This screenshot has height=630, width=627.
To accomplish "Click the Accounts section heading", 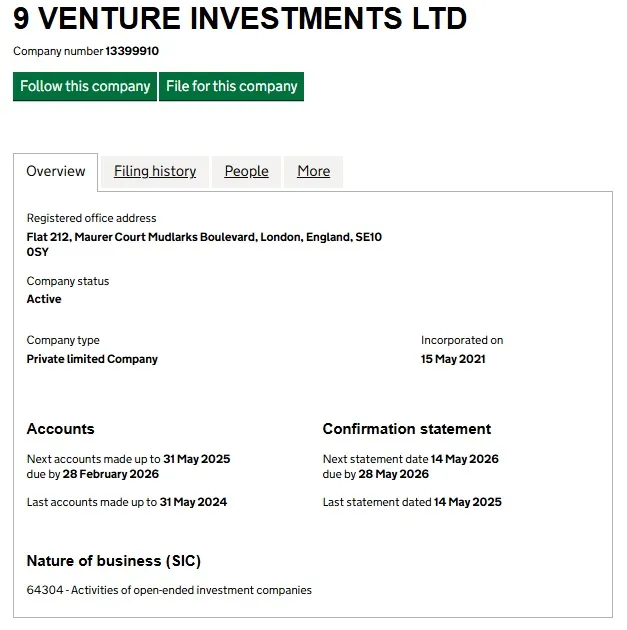I will [60, 429].
